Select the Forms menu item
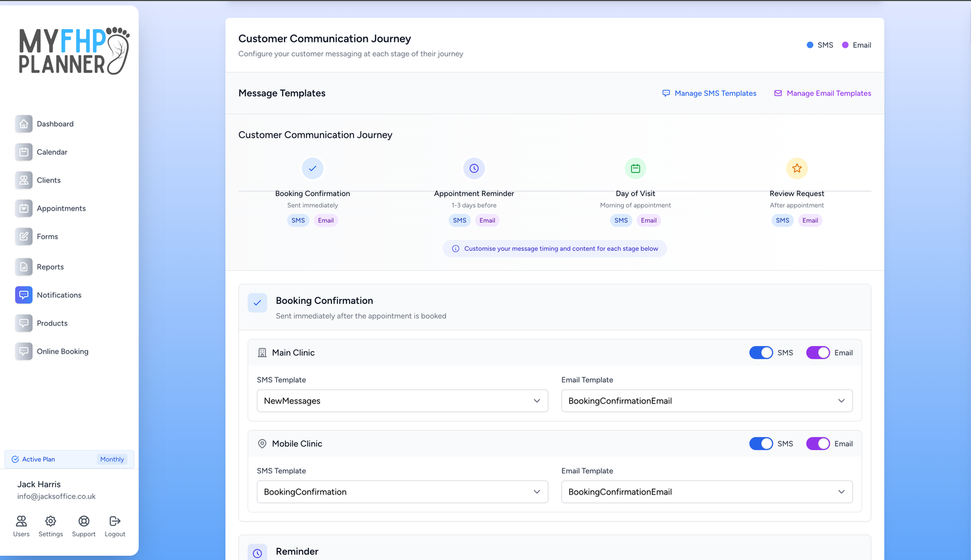The image size is (971, 560). pos(47,237)
